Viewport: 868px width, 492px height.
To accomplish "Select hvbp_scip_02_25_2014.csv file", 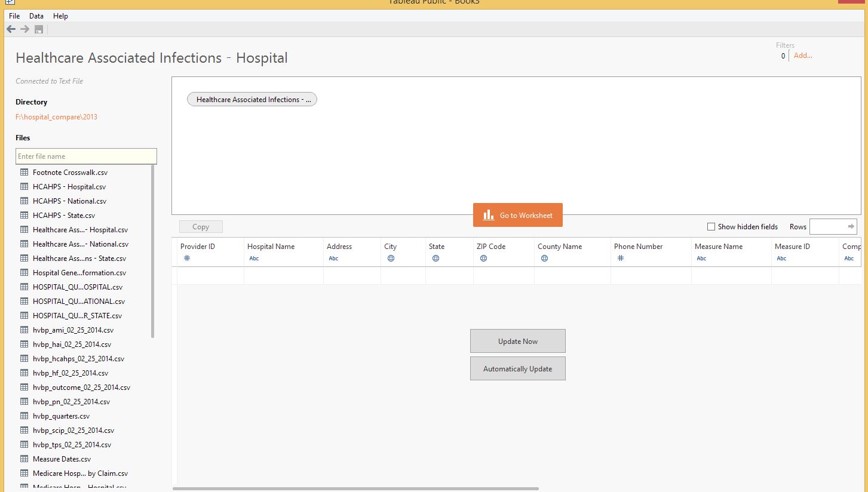I will (73, 430).
